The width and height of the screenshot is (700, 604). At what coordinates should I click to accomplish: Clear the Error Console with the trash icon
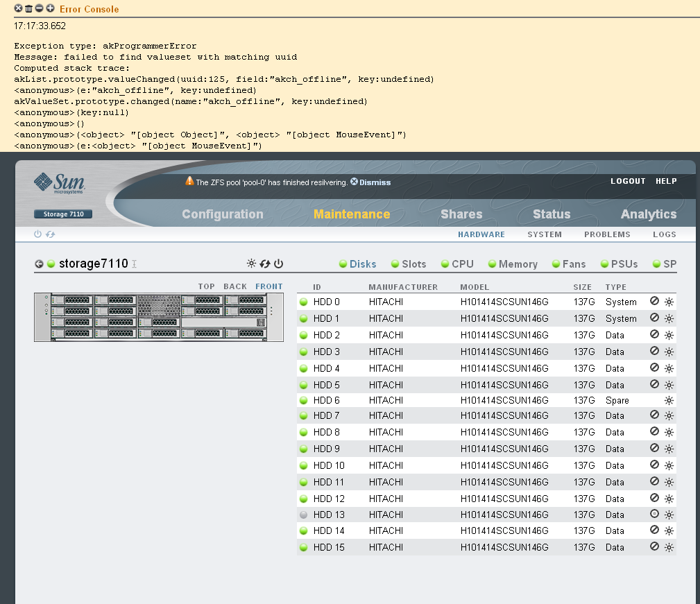tap(28, 8)
